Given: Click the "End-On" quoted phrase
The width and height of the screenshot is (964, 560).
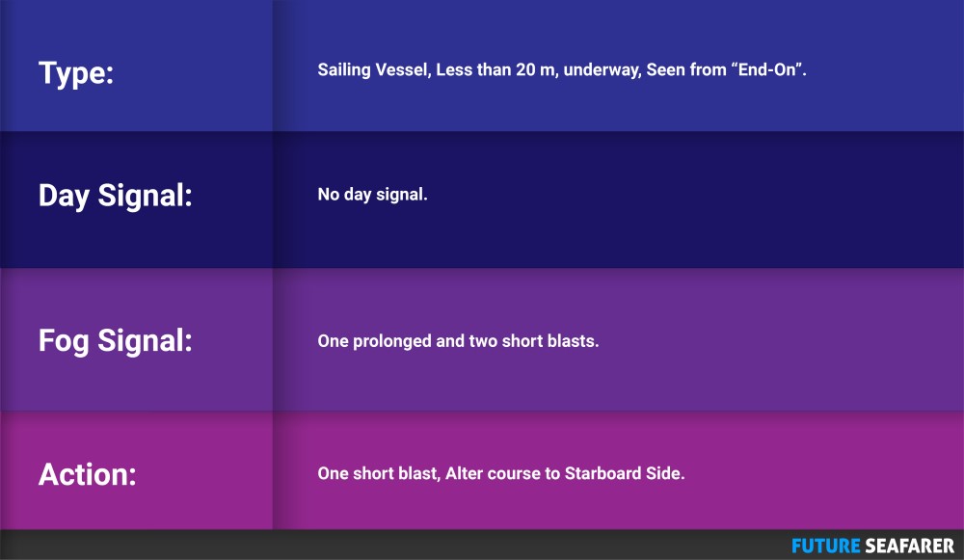Looking at the screenshot, I should click(x=766, y=69).
